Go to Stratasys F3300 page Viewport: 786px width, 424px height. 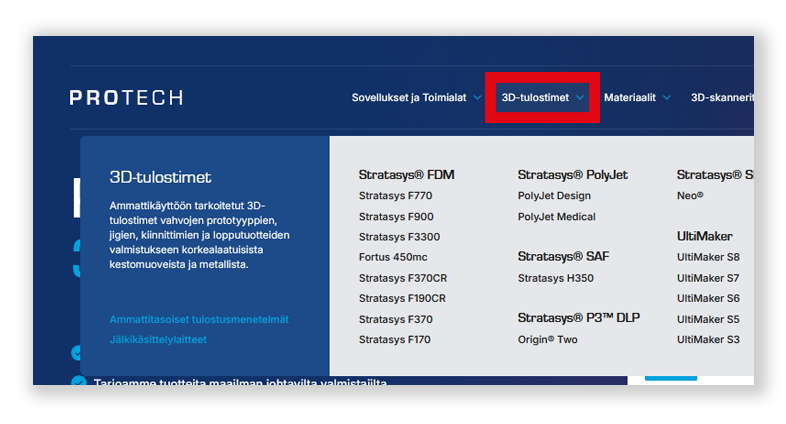point(399,237)
